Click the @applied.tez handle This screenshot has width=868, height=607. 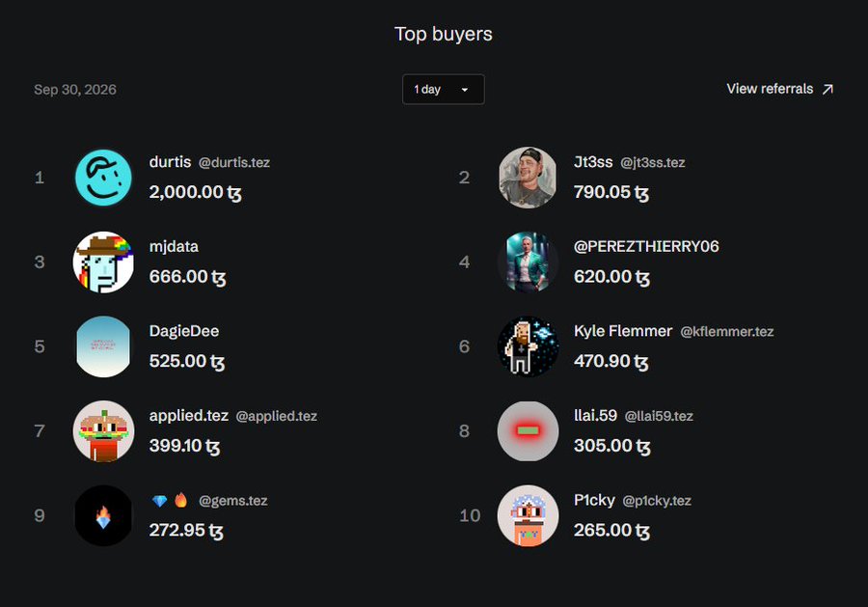[x=276, y=417]
